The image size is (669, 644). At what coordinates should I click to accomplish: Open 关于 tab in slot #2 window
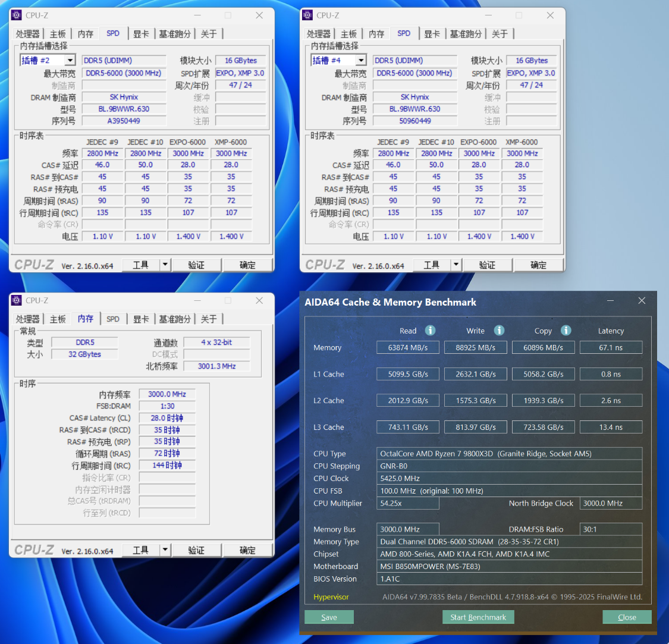point(209,34)
